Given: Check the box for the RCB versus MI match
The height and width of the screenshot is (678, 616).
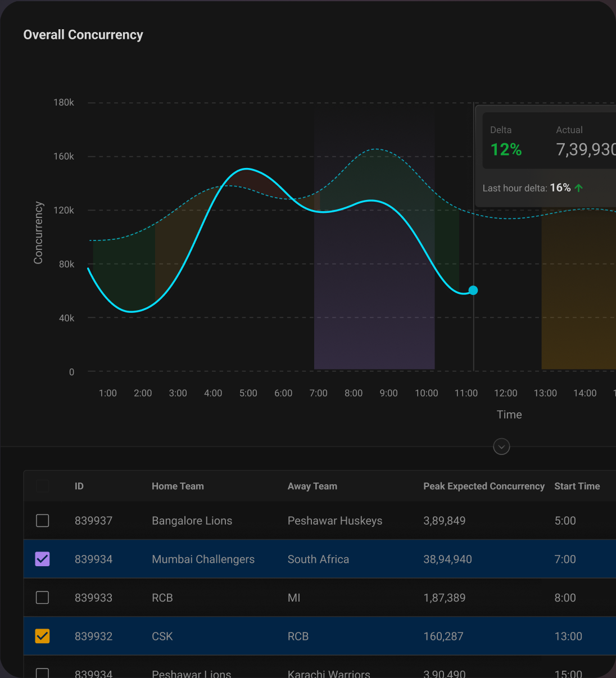Looking at the screenshot, I should [x=42, y=598].
